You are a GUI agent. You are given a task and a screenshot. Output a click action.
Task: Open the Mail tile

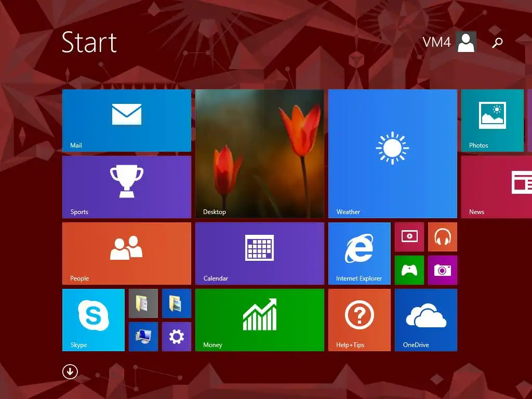point(127,121)
